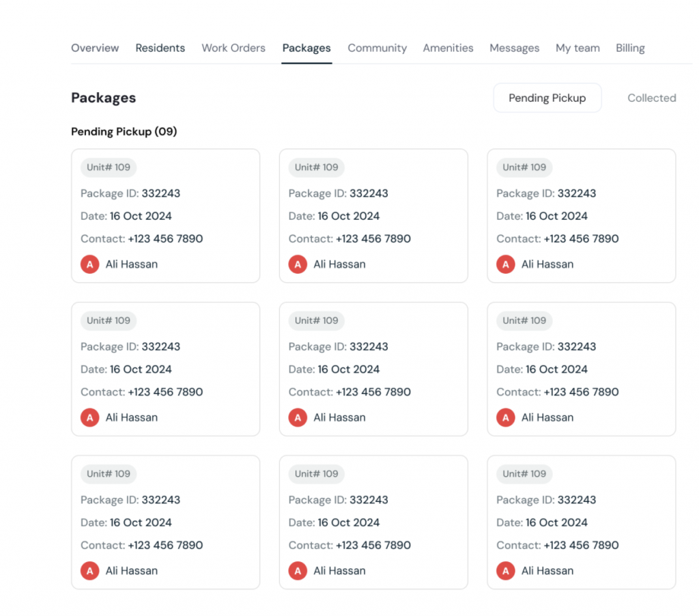Open the Work Orders tab
Viewport: 699px width, 616px height.
(233, 48)
